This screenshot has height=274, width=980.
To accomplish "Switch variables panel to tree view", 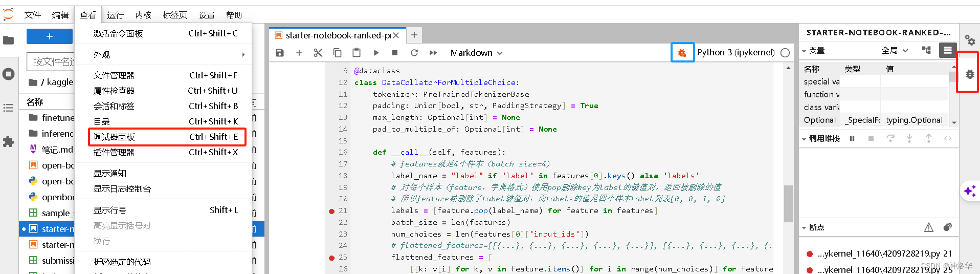I will pyautogui.click(x=926, y=50).
